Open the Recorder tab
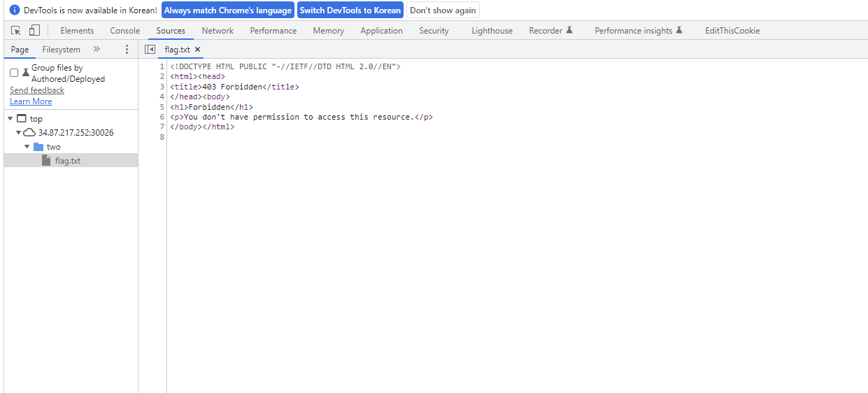Image resolution: width=868 pixels, height=393 pixels. pyautogui.click(x=551, y=31)
